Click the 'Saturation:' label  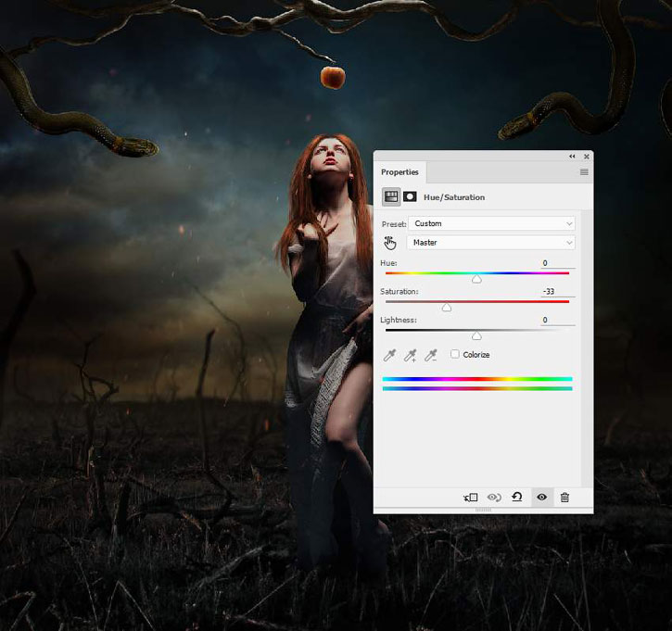(399, 291)
